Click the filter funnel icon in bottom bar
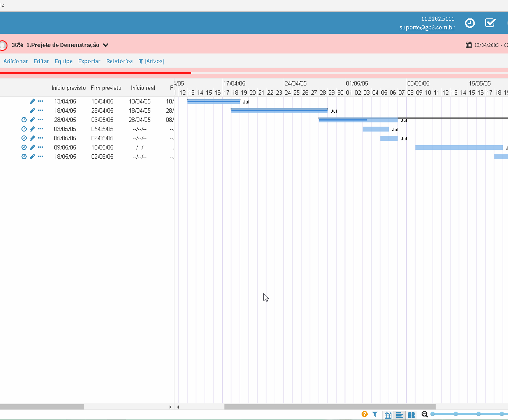This screenshot has height=420, width=508. click(x=375, y=414)
